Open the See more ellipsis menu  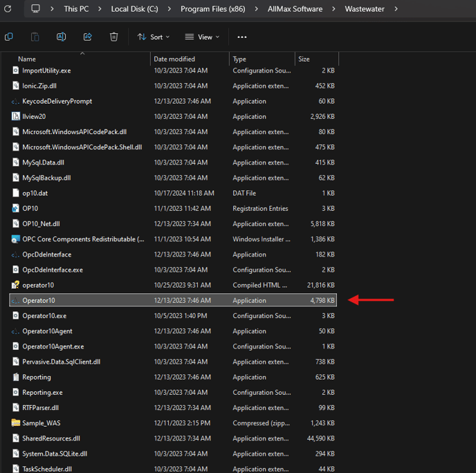pos(242,37)
